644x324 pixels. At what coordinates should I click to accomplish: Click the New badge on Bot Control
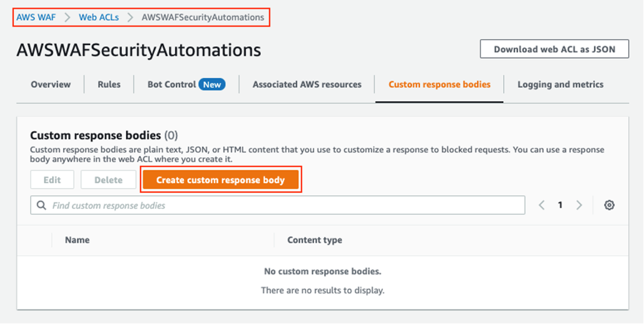click(212, 84)
